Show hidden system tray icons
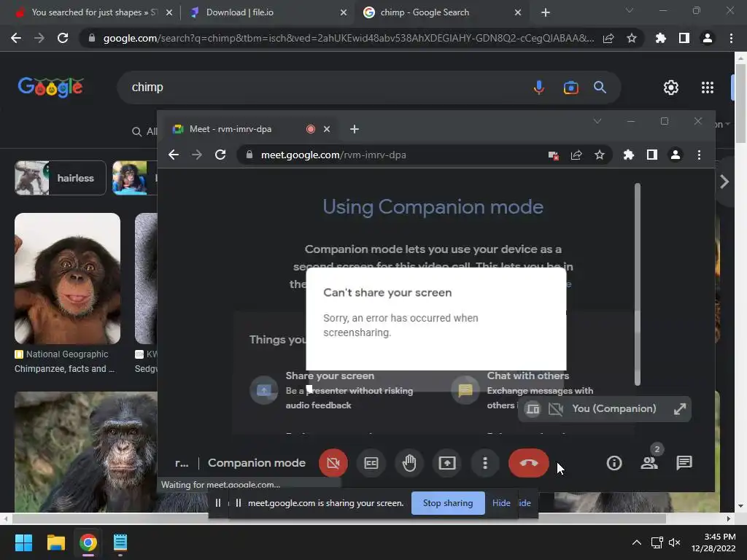Screen dimensions: 747x560 [x=636, y=542]
